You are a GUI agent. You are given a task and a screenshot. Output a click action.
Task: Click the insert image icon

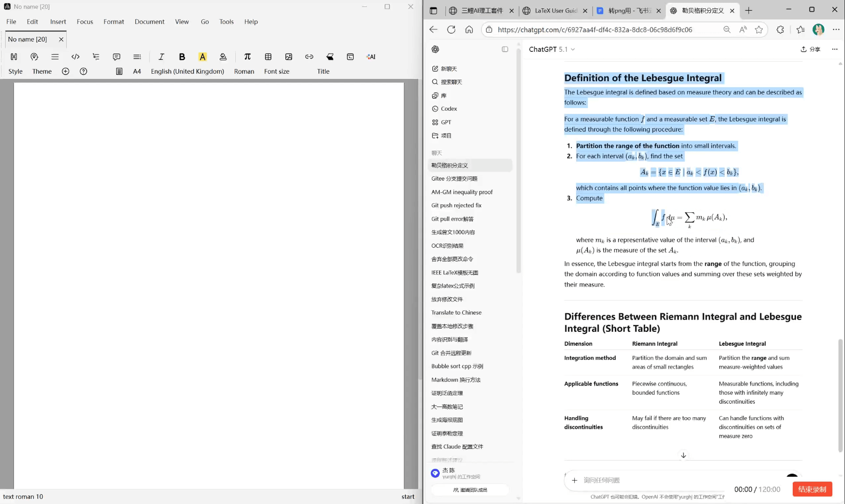(289, 57)
